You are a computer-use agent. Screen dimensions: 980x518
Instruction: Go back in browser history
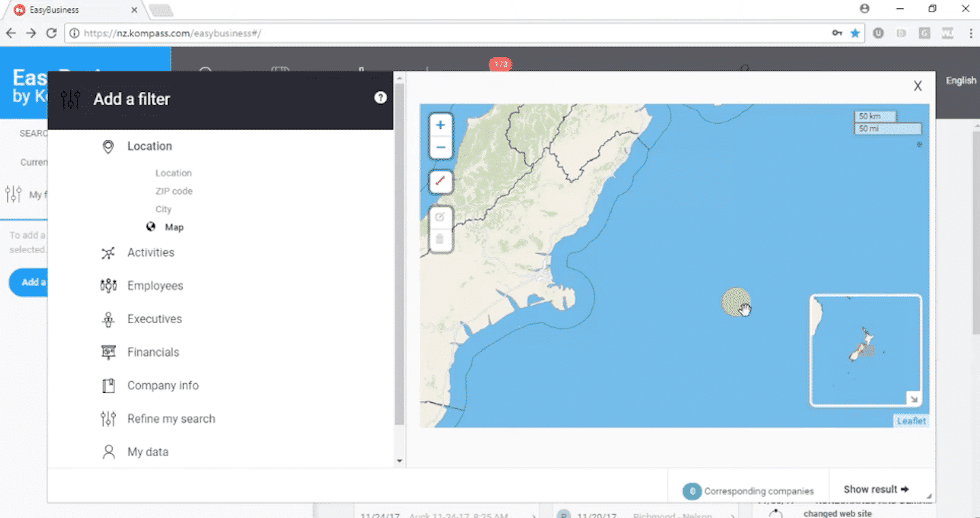(10, 33)
